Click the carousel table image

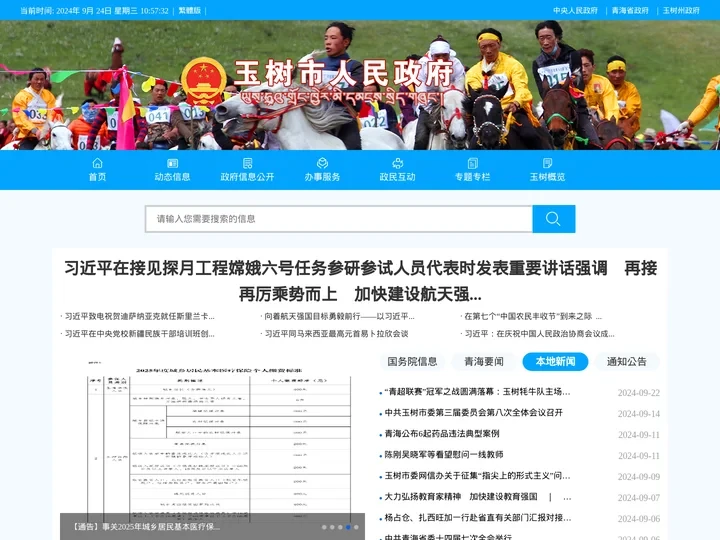pyautogui.click(x=212, y=441)
